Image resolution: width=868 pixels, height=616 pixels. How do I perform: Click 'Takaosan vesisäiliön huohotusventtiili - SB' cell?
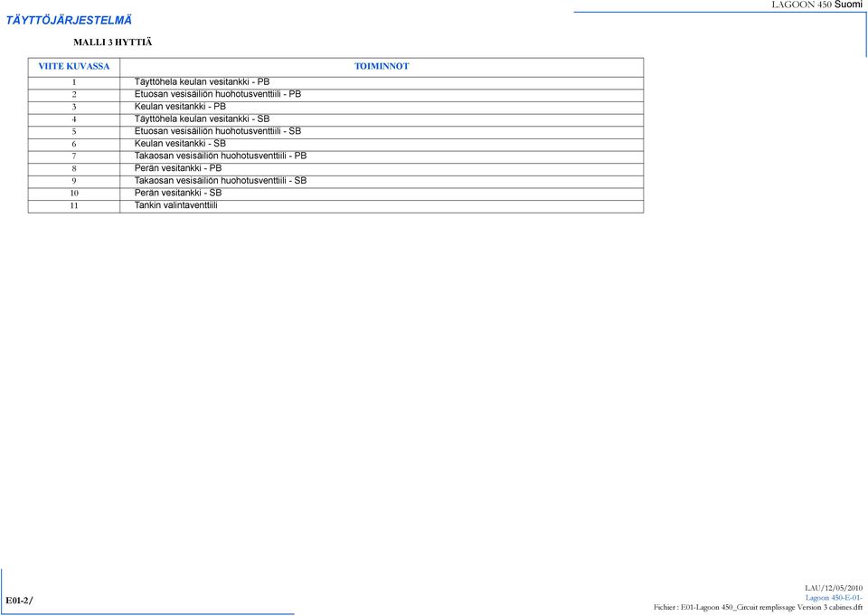[382, 181]
